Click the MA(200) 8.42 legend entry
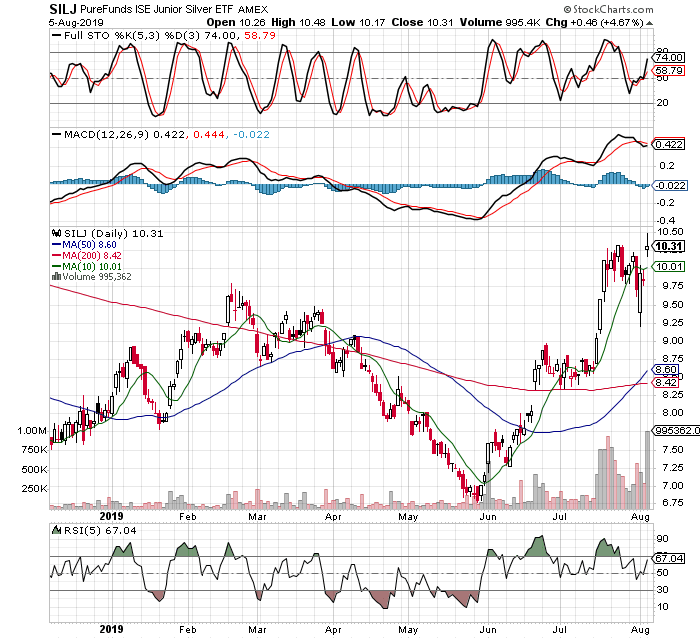700x639 pixels. tap(92, 255)
